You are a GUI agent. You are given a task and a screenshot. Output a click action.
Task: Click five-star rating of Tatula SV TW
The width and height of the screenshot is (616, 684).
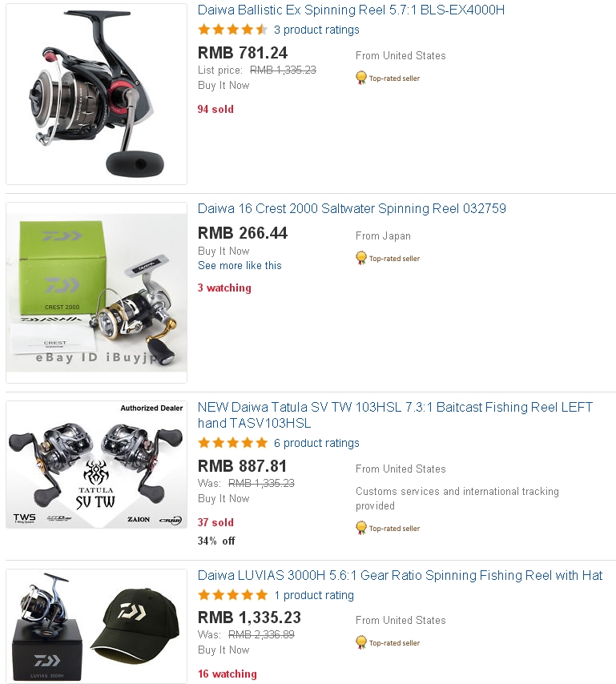click(233, 443)
